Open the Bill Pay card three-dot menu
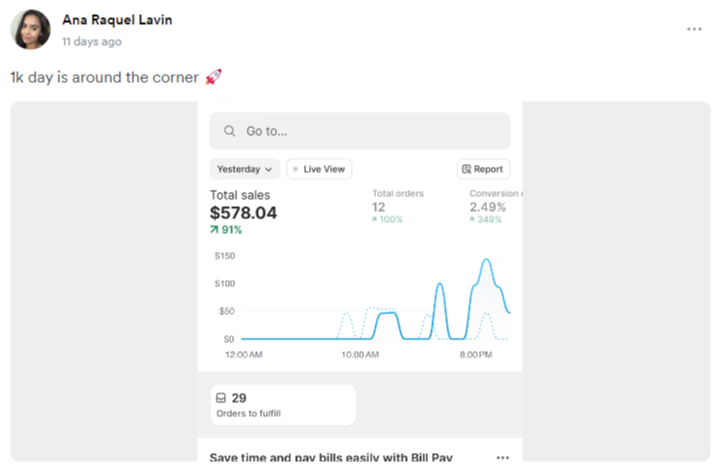The image size is (713, 469). tap(502, 457)
